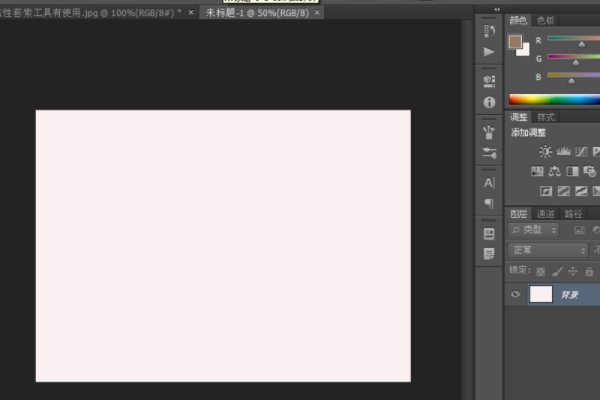Open the Paragraph panel icon
Screen dimensions: 600x400
[489, 204]
